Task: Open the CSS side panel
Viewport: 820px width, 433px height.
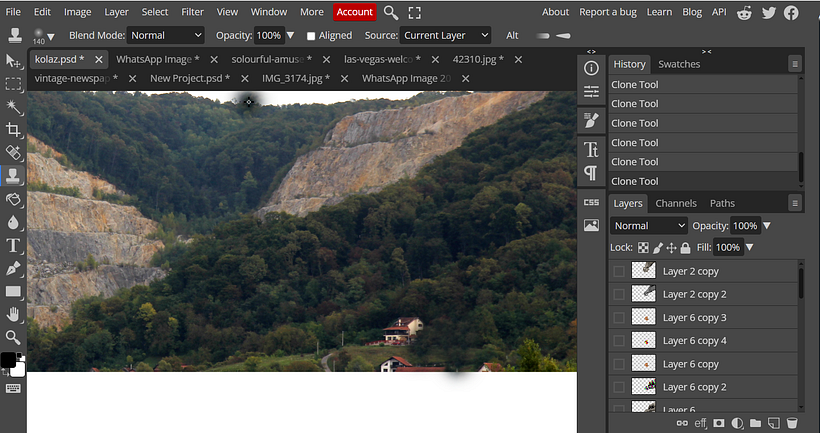Action: (x=591, y=202)
